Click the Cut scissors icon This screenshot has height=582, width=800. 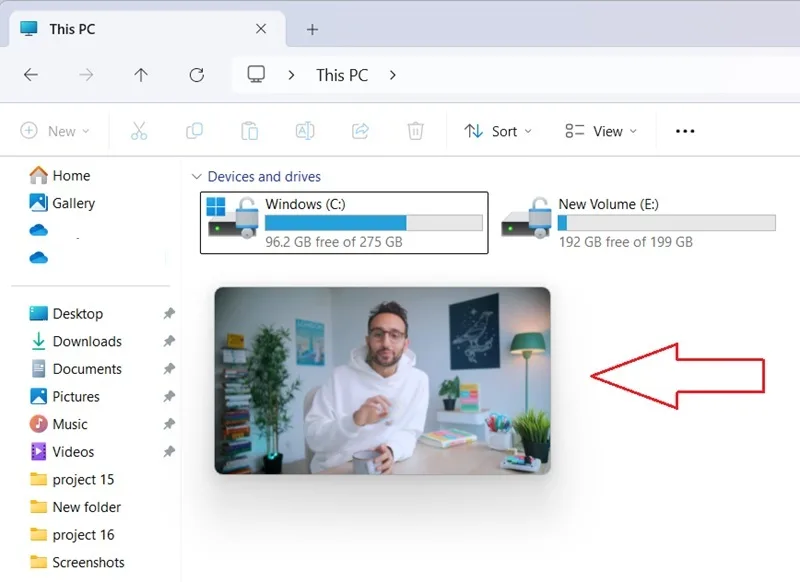pyautogui.click(x=139, y=131)
